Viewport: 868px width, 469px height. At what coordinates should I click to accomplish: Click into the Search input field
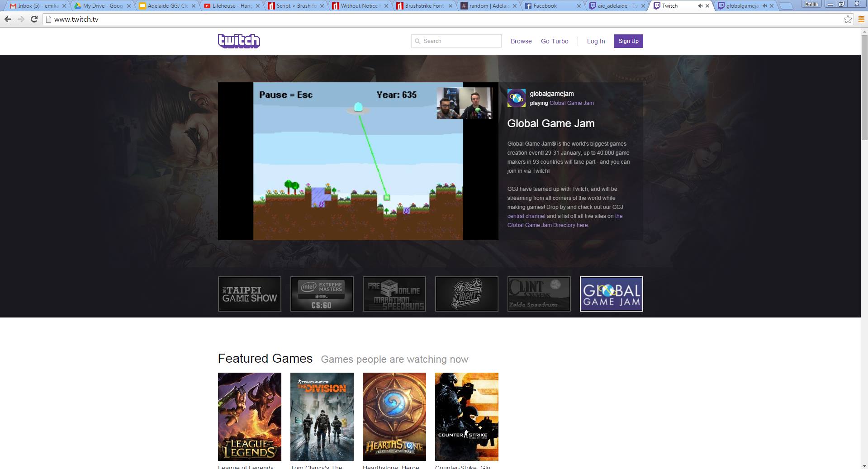point(456,41)
